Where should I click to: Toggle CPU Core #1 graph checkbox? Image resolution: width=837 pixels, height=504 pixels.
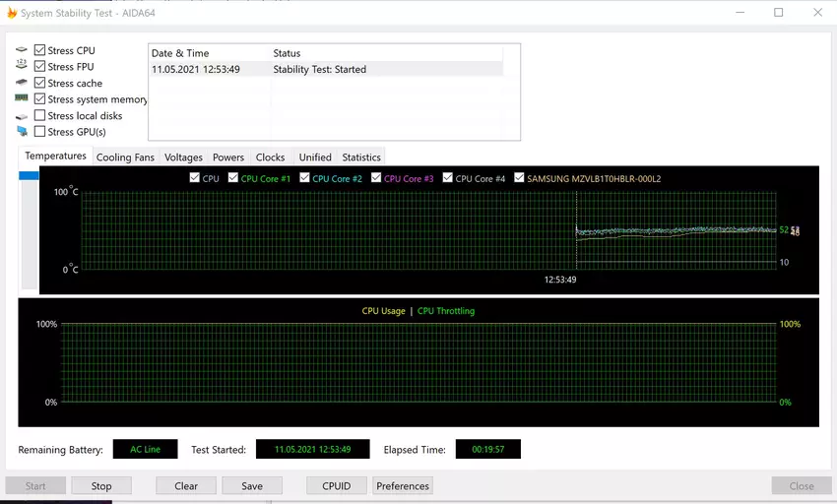[x=233, y=178]
